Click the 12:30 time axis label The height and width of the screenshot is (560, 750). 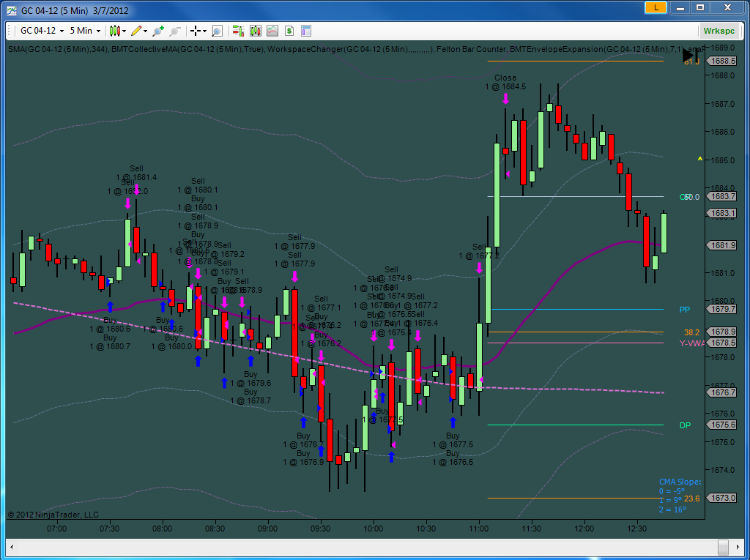(x=636, y=529)
